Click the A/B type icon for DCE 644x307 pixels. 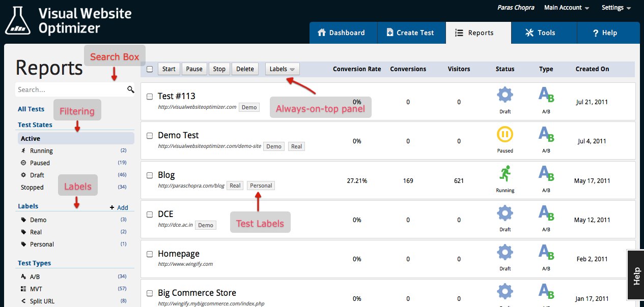coord(546,213)
